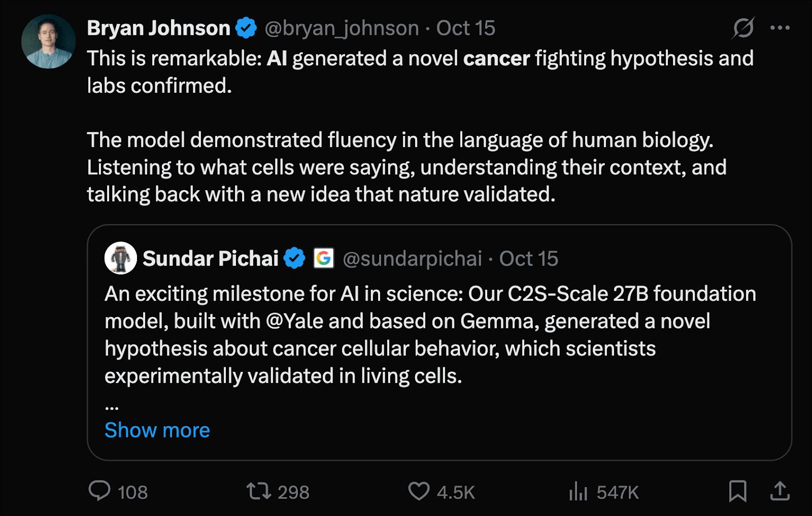View post analytics bar chart icon

click(578, 491)
